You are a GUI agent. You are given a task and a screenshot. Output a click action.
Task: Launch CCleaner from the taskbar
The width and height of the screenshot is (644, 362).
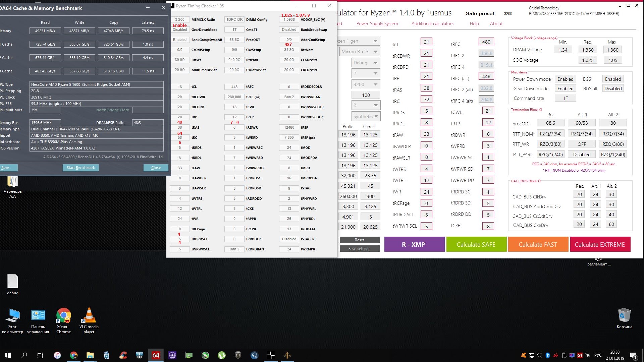[123, 355]
